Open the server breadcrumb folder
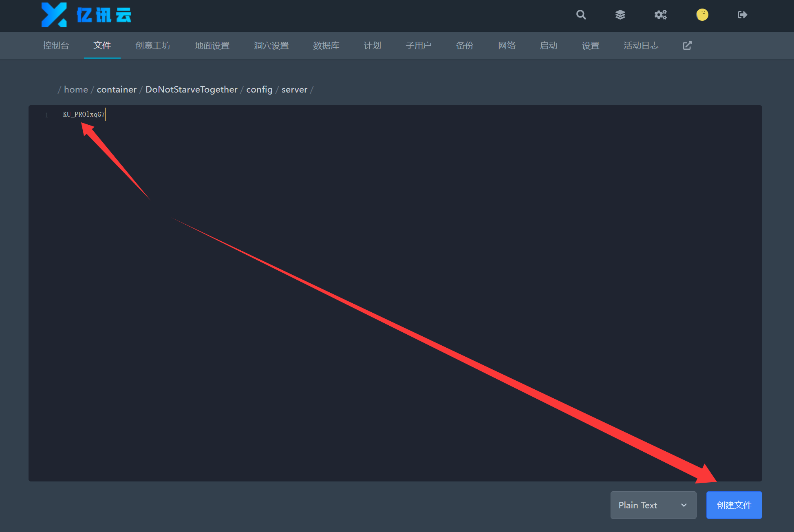 [x=294, y=90]
